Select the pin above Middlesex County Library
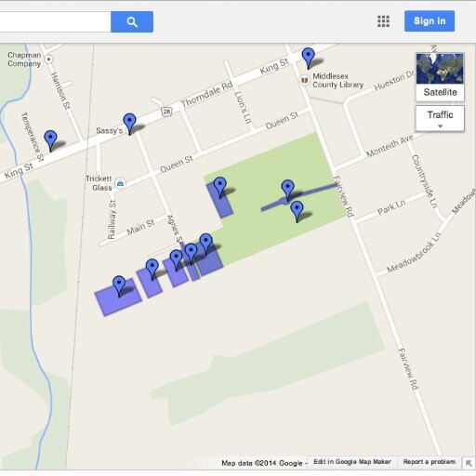 [x=309, y=59]
